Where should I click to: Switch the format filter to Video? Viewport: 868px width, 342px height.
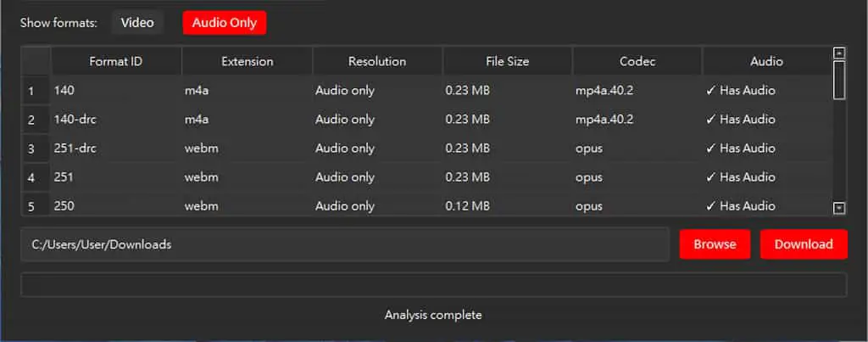(137, 23)
